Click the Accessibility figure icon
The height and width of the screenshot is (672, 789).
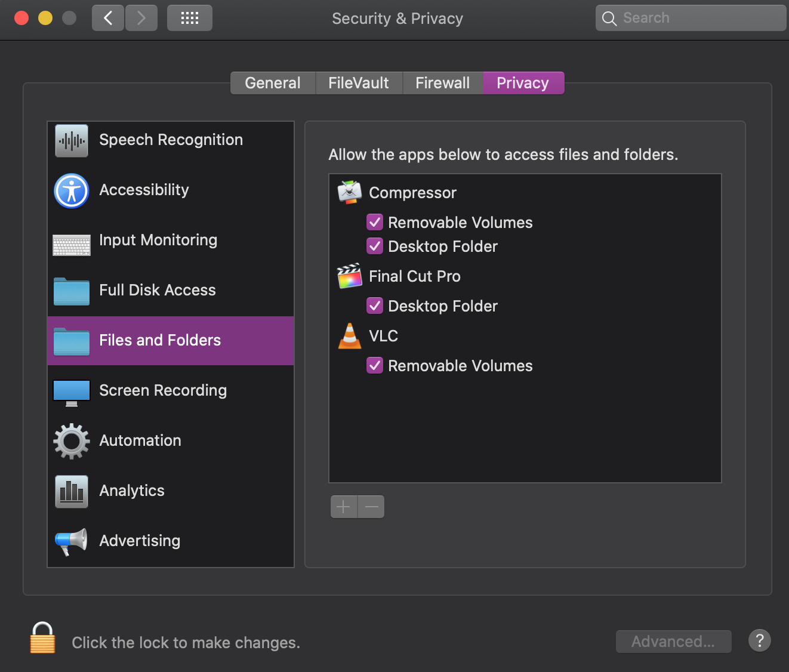coord(72,191)
